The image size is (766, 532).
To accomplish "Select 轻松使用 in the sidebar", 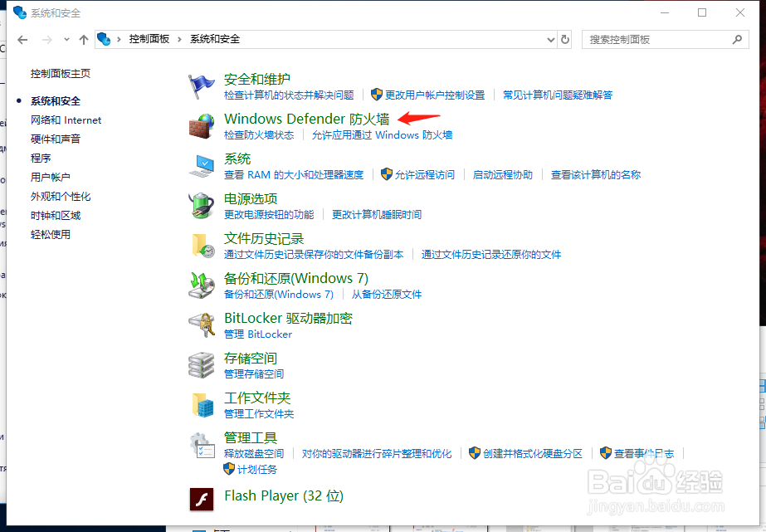I will point(51,235).
